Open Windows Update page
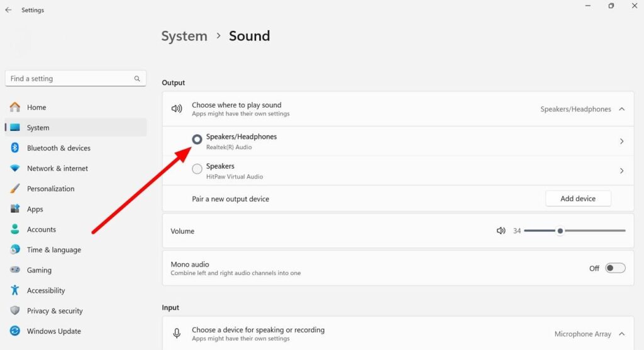Viewport: 644px width, 350px height. 75,331
